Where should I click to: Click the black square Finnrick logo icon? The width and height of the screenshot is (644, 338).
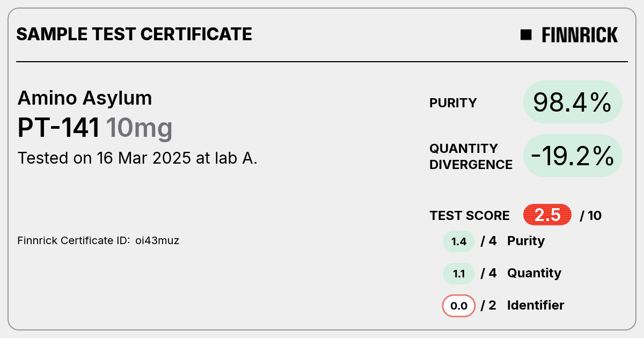pyautogui.click(x=526, y=35)
